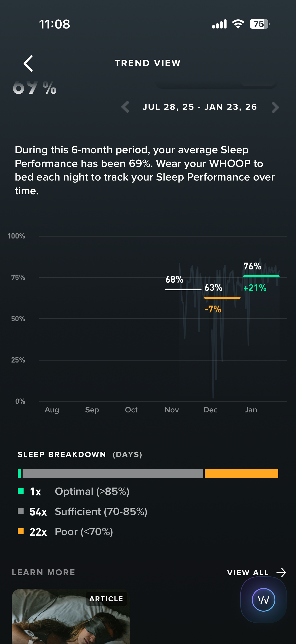Open View All learn more link
296x644 pixels.
coord(248,572)
